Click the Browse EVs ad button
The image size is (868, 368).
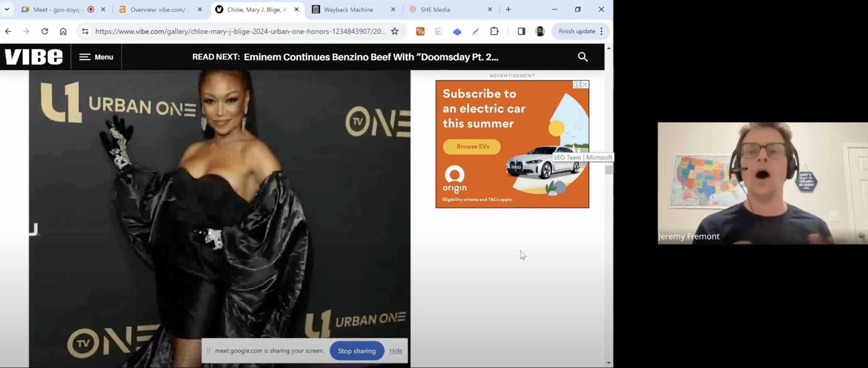coord(472,147)
